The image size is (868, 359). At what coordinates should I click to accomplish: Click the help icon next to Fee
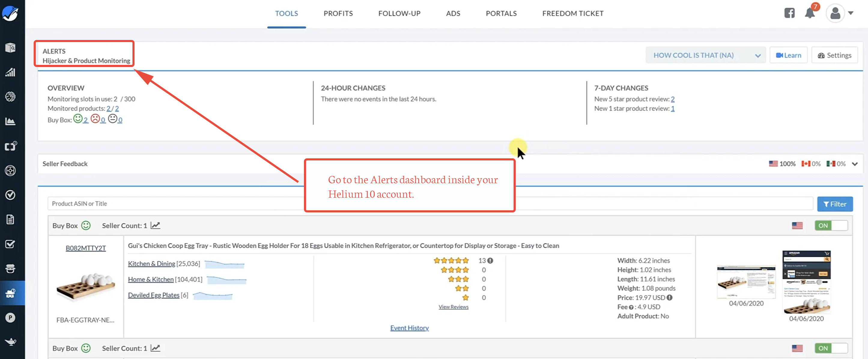pyautogui.click(x=631, y=307)
